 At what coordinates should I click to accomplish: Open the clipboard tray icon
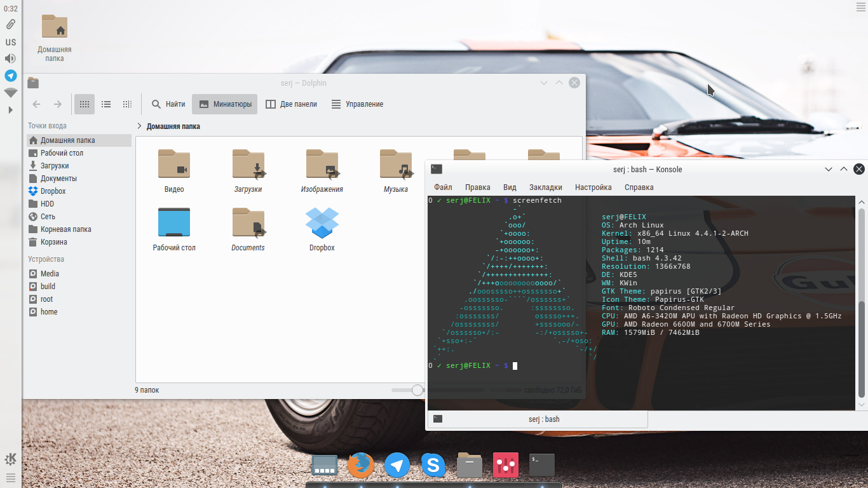[11, 25]
